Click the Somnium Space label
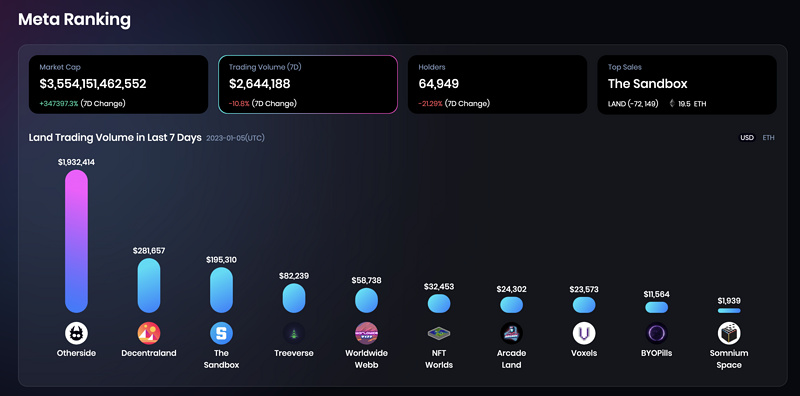This screenshot has height=396, width=800. (x=729, y=359)
